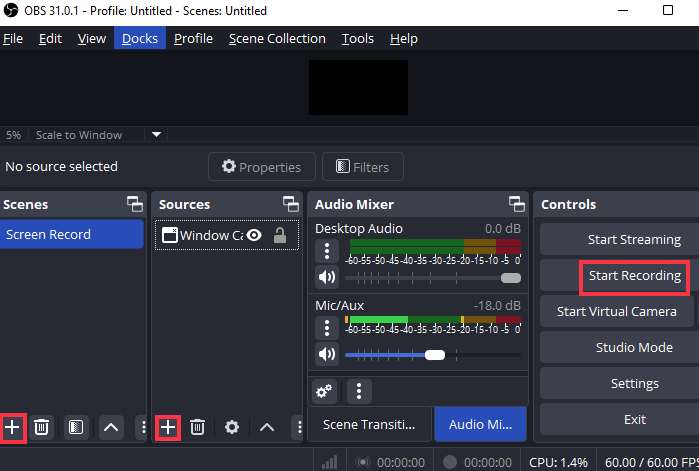Pop out the Audio Mixer dock
The image size is (699, 471).
click(x=517, y=204)
